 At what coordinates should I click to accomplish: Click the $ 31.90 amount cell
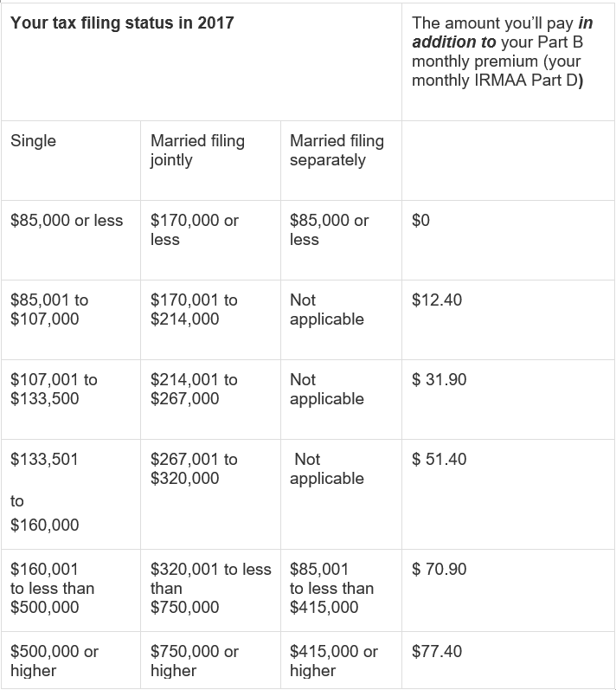(440, 380)
